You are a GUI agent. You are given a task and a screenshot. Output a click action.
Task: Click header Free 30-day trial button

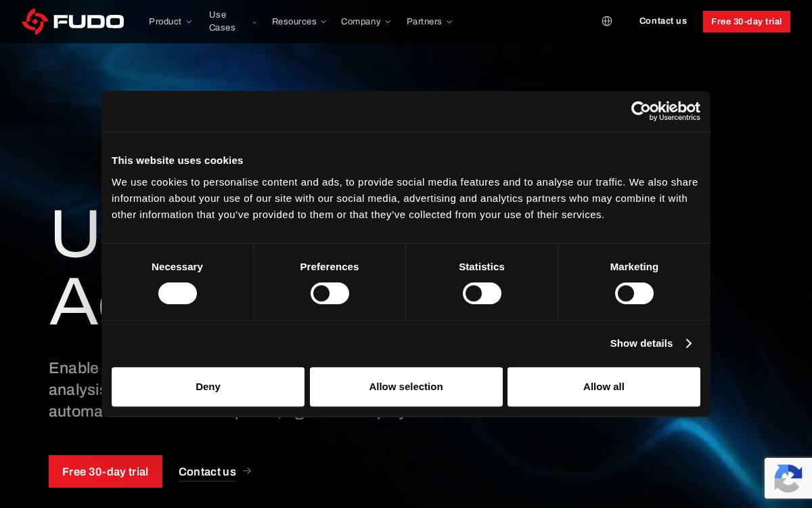[x=746, y=22]
